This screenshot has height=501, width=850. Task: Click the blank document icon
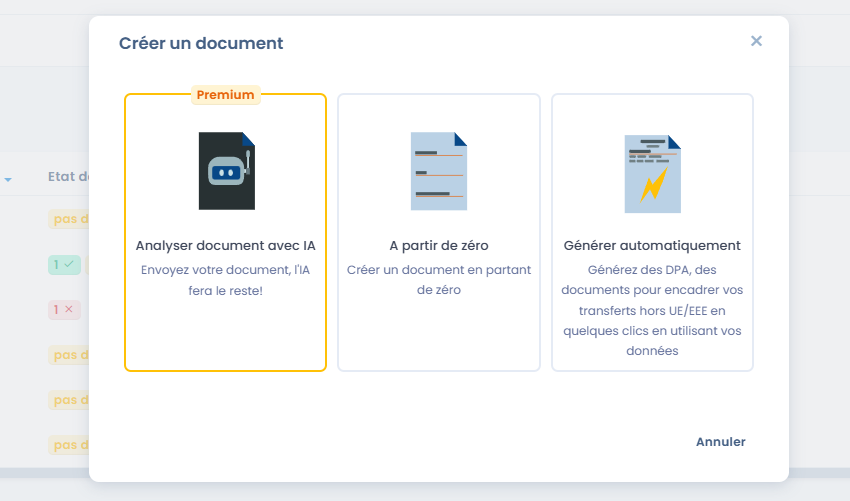tap(439, 171)
